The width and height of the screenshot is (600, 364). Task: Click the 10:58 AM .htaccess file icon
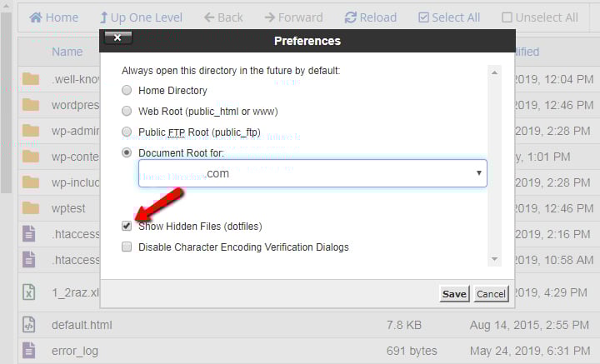[29, 260]
